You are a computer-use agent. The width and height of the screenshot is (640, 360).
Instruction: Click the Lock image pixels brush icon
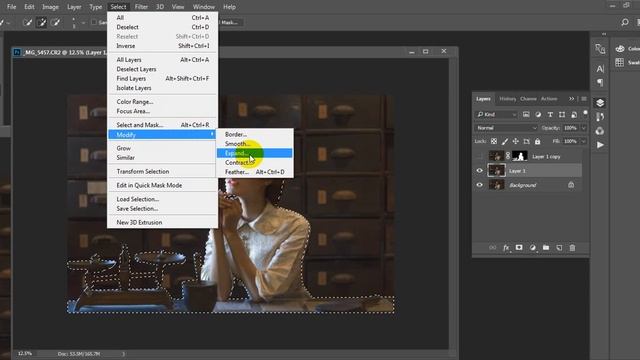[x=505, y=141]
